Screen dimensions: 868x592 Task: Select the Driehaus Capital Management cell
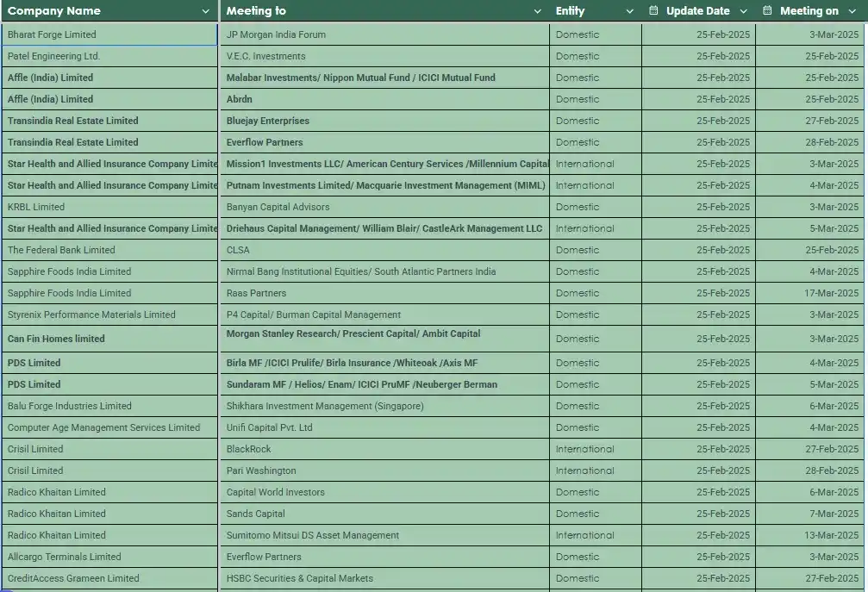click(x=384, y=228)
